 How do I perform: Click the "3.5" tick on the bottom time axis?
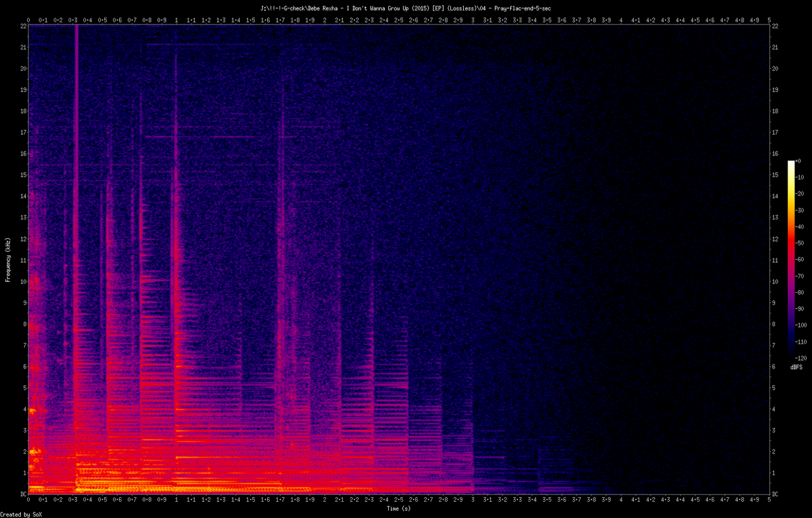coord(547,500)
